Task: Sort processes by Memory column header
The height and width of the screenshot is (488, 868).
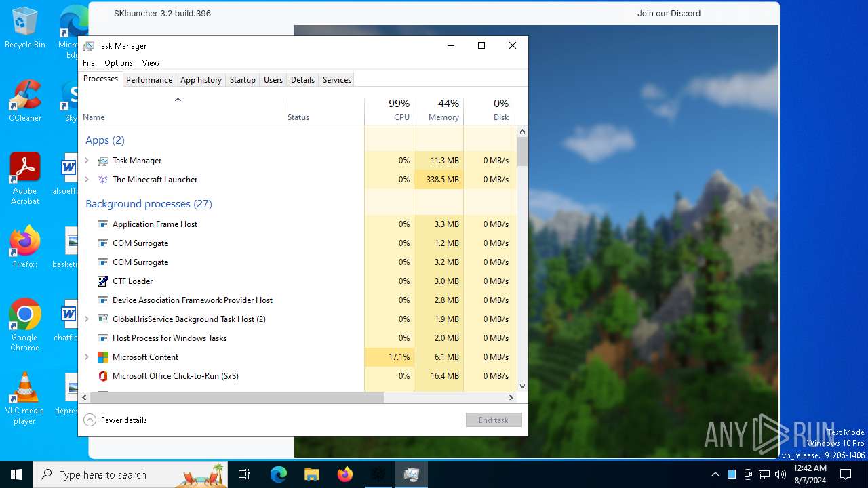Action: (x=439, y=111)
